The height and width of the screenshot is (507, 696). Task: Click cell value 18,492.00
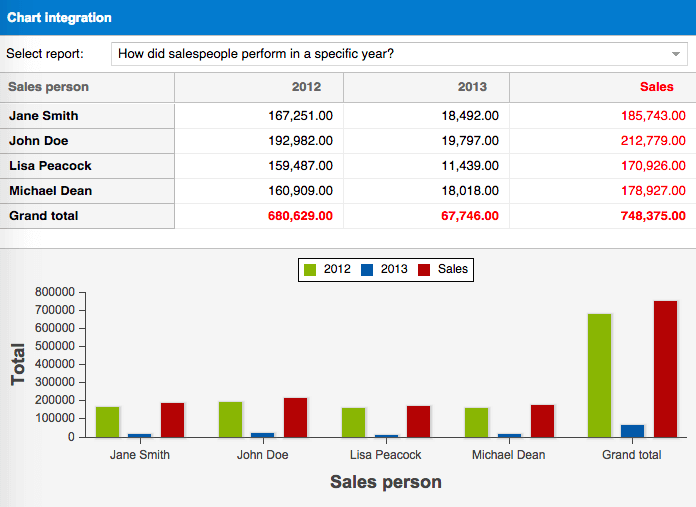click(470, 116)
